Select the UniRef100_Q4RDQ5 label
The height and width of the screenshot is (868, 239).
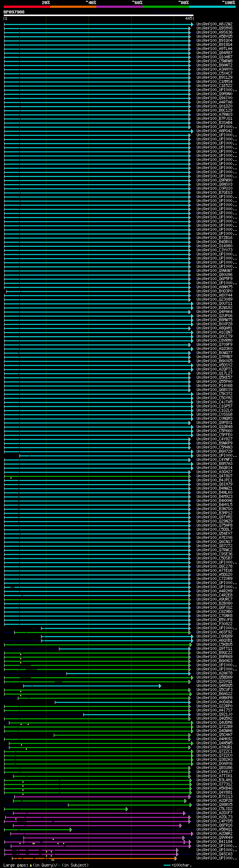[x=214, y=686]
